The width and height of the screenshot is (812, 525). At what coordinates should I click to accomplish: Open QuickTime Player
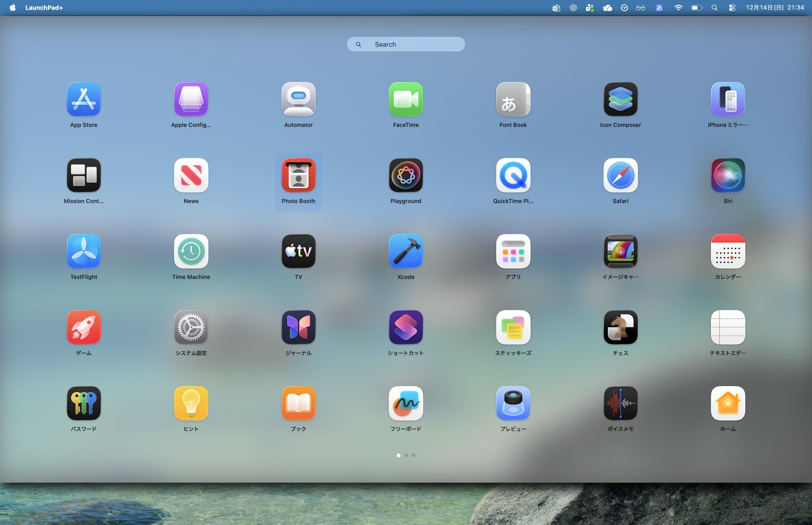(x=513, y=175)
